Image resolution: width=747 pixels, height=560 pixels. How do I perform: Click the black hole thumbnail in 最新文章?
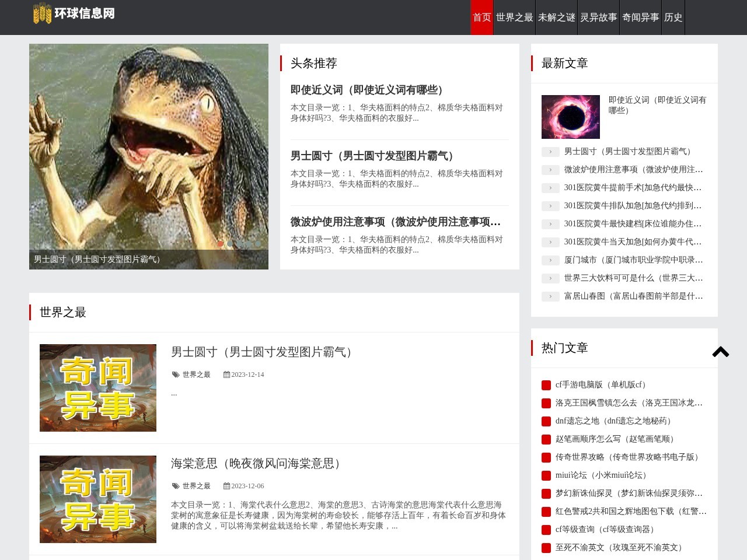570,117
